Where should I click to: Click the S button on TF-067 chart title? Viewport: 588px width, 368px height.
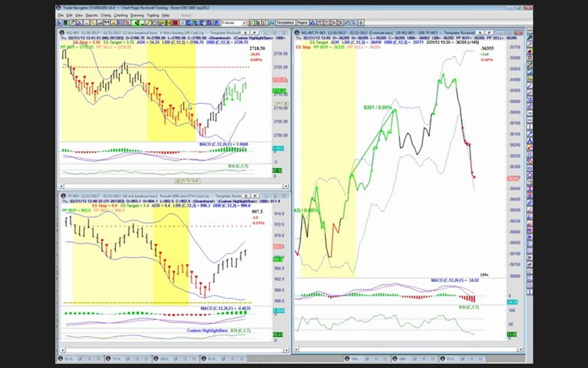pyautogui.click(x=246, y=196)
